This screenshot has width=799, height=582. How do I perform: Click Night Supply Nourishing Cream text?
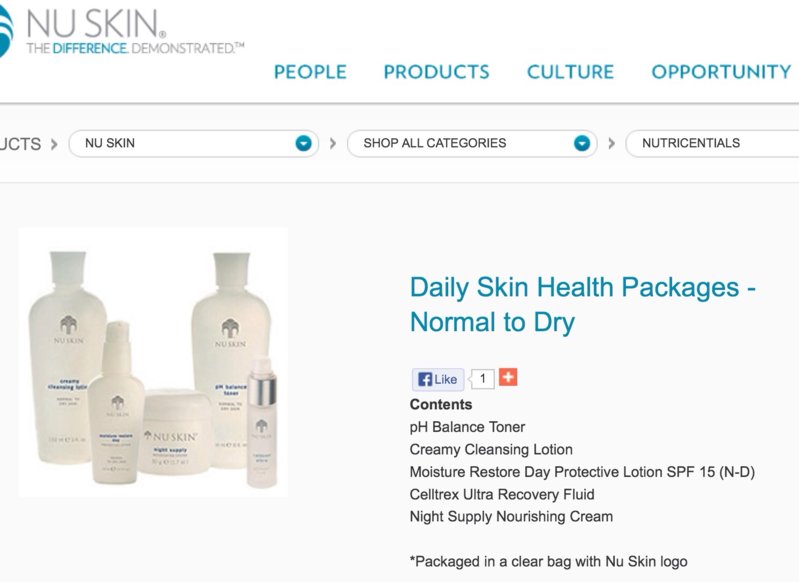tap(511, 517)
